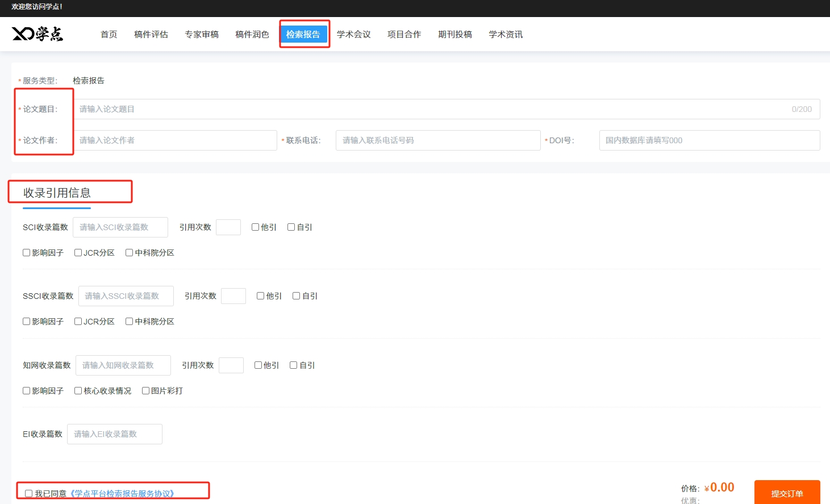Viewport: 830px width, 504px height.
Task: Tick the 核心收录情况 checkbox
Action: [x=78, y=391]
